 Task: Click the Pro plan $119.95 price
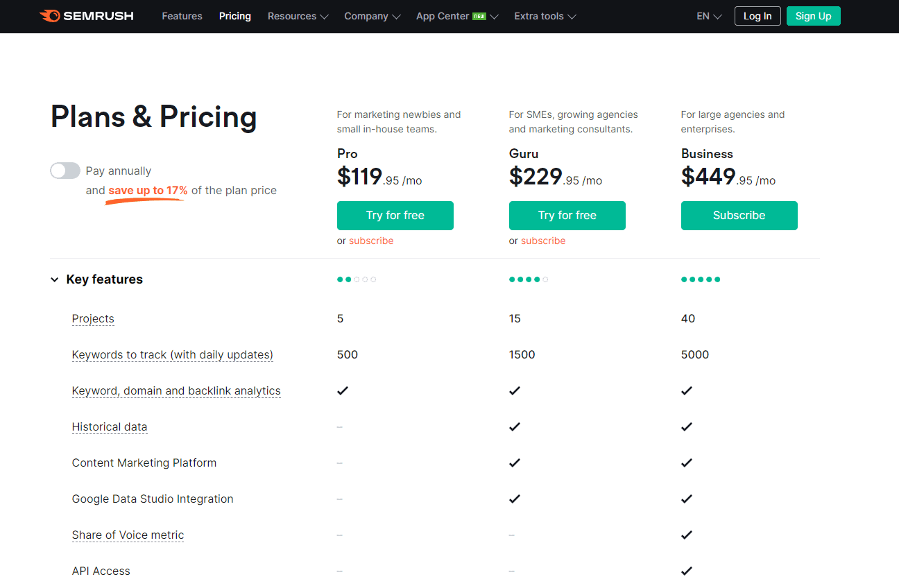[379, 178]
